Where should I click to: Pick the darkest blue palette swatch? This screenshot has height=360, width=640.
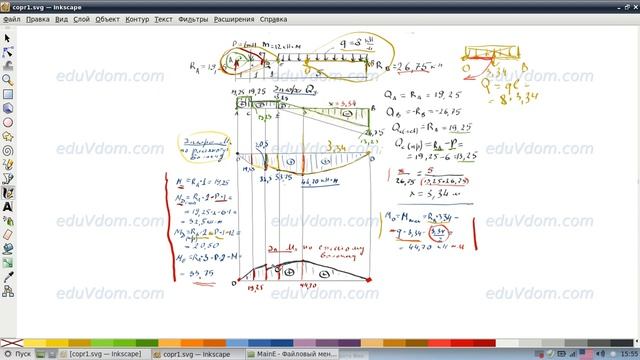[x=282, y=343]
